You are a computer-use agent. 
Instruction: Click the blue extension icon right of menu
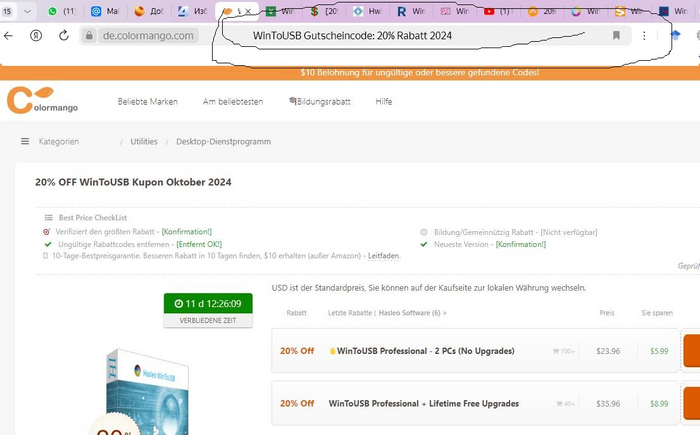click(x=675, y=35)
